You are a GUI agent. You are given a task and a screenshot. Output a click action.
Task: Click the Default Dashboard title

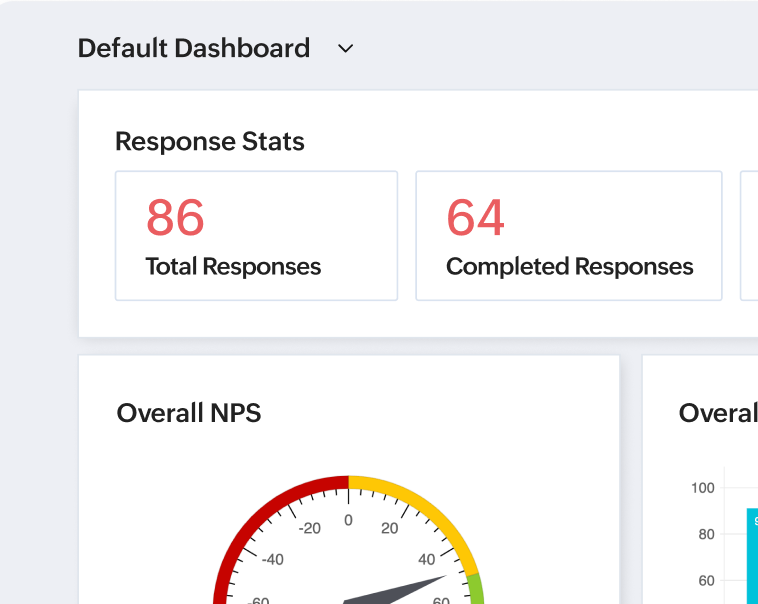point(194,48)
